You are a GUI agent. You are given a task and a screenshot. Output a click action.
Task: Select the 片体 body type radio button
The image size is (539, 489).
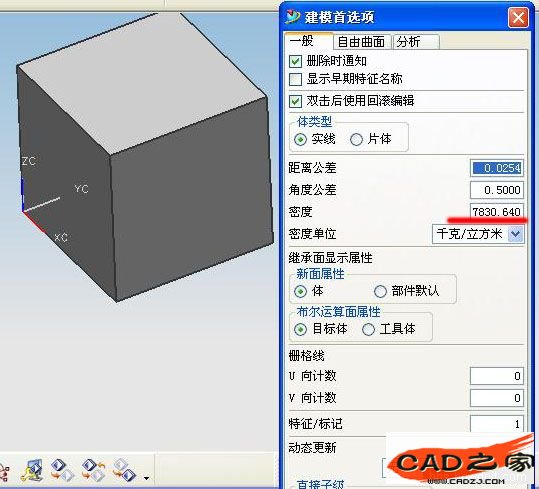coord(356,140)
